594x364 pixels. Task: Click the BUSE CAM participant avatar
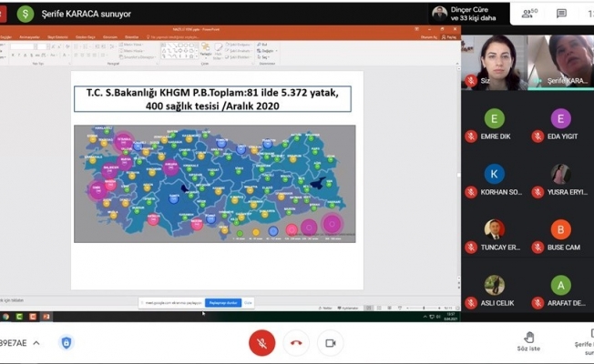pyautogui.click(x=561, y=228)
